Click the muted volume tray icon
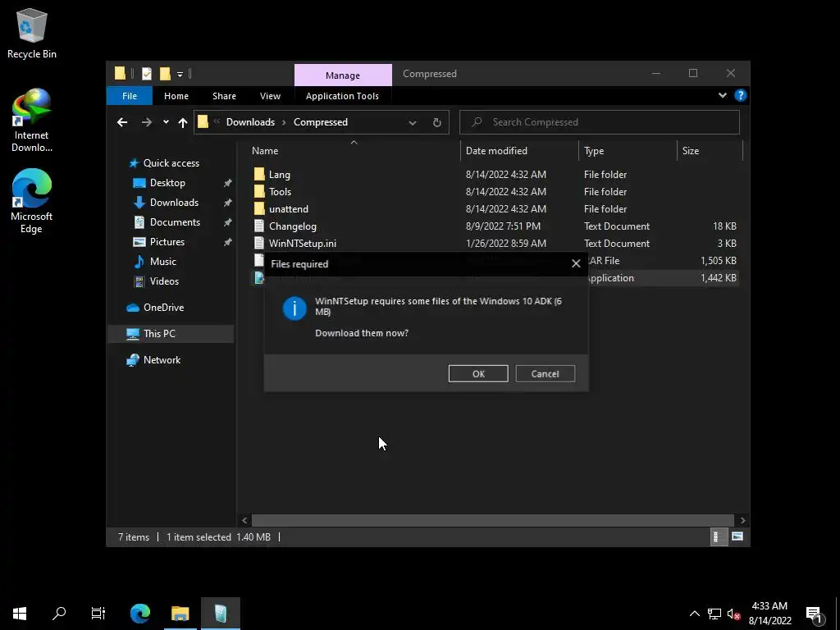 pyautogui.click(x=734, y=614)
